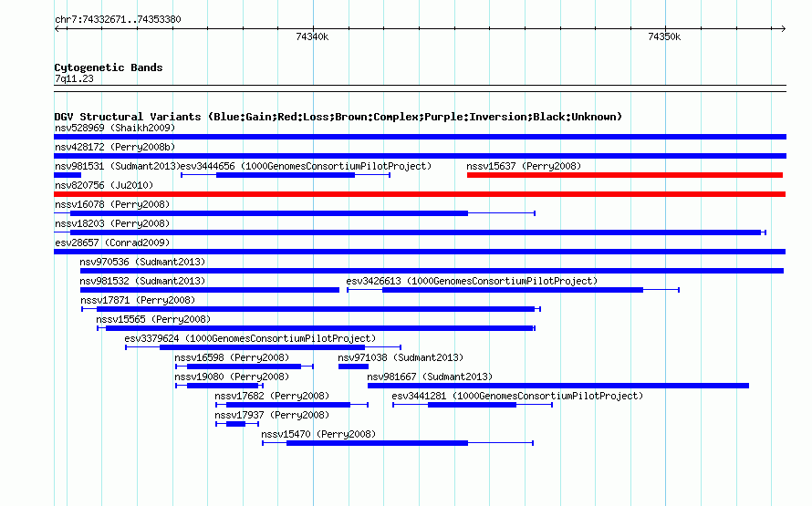
Task: Open the nsv428172 (Perry2008b) label
Action: [115, 147]
